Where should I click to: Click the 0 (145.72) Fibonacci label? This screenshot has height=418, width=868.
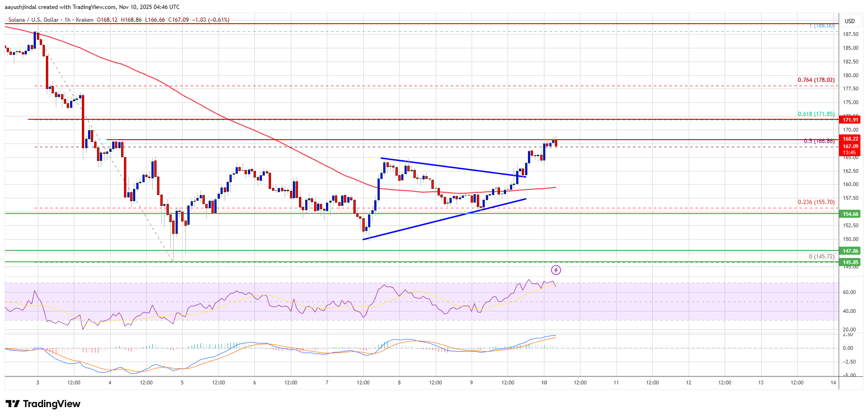coord(821,257)
